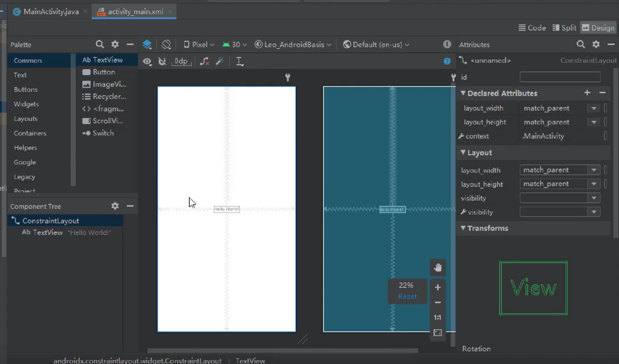Select ConstraintLayout in Component Tree
The width and height of the screenshot is (619, 364).
[65, 221]
